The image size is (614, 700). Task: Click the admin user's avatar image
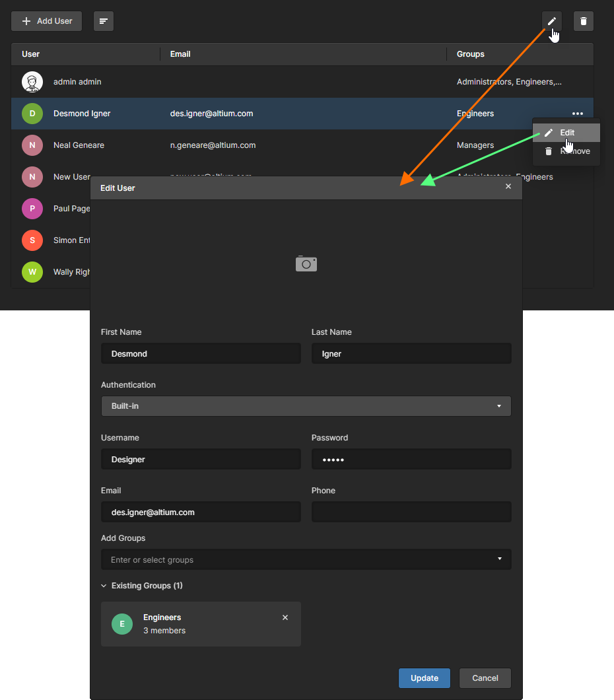[x=32, y=81]
